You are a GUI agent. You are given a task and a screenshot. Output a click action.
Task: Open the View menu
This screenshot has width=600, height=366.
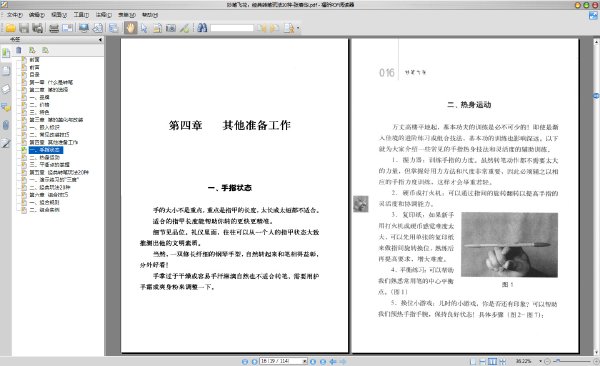click(59, 15)
